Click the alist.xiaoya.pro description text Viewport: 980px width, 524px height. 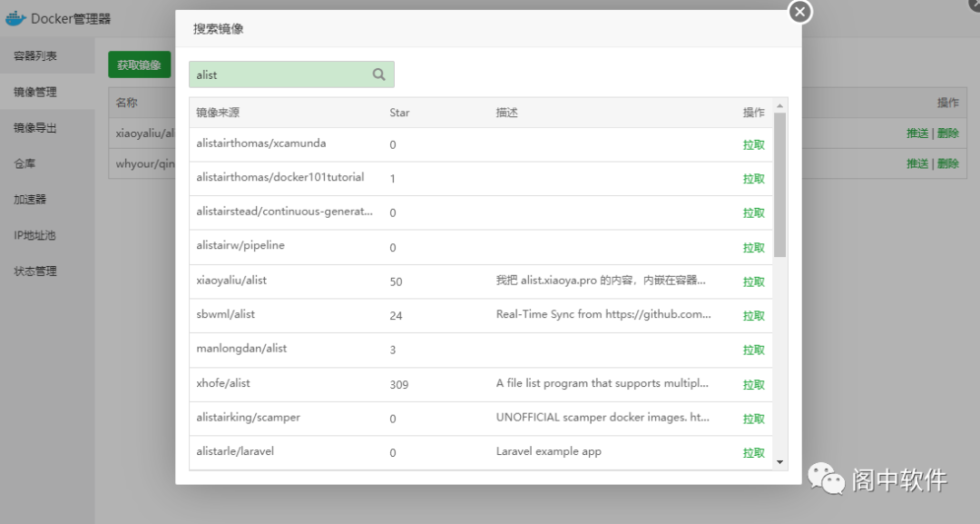(601, 280)
